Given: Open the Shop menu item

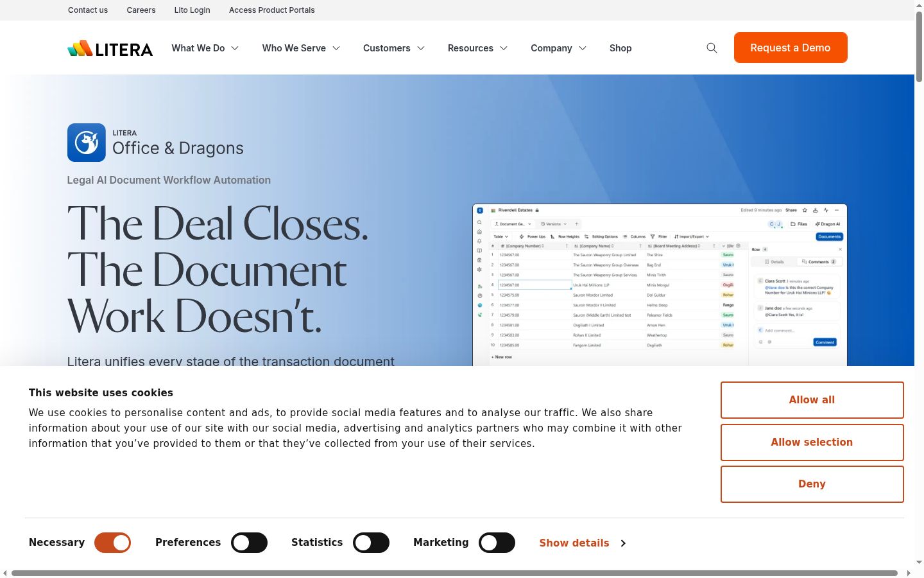Looking at the screenshot, I should 620,48.
